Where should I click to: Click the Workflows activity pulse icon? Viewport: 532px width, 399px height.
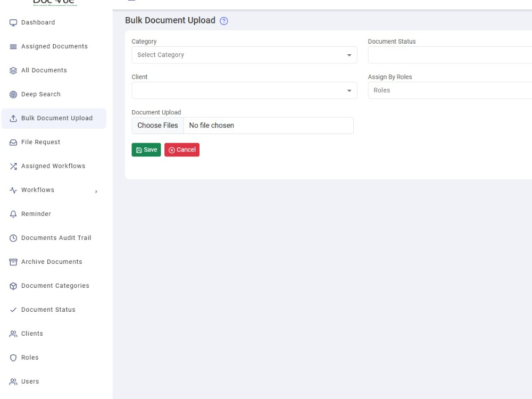click(13, 190)
